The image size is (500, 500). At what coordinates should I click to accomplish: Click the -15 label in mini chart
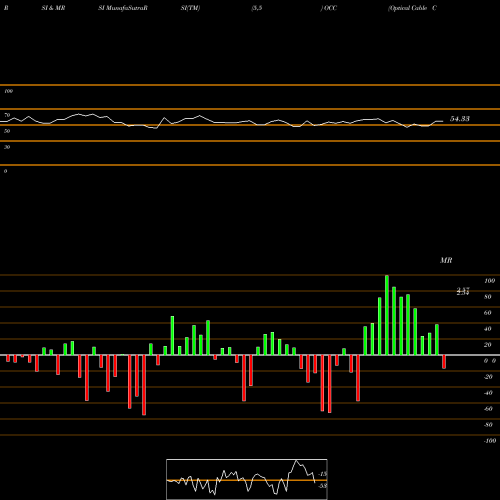click(x=323, y=474)
